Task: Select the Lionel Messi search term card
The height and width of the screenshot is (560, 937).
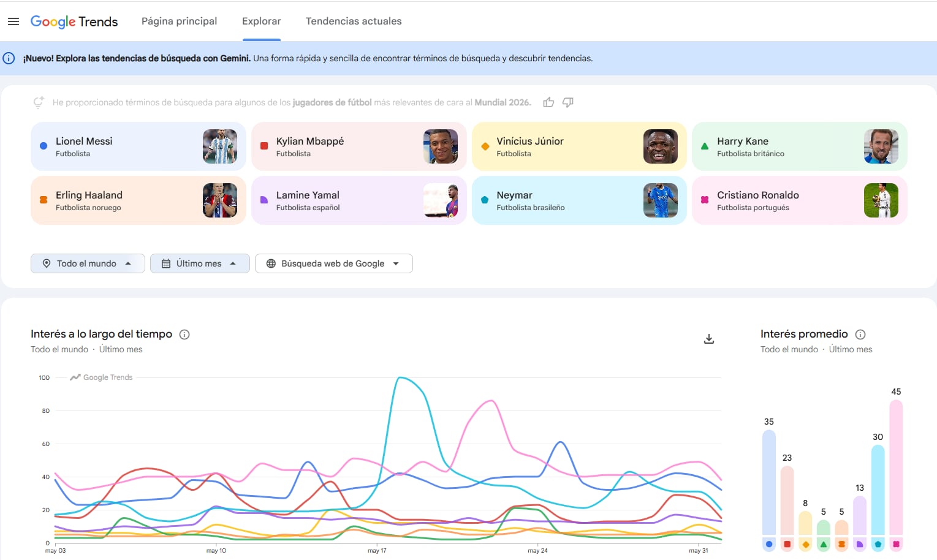Action: click(138, 146)
